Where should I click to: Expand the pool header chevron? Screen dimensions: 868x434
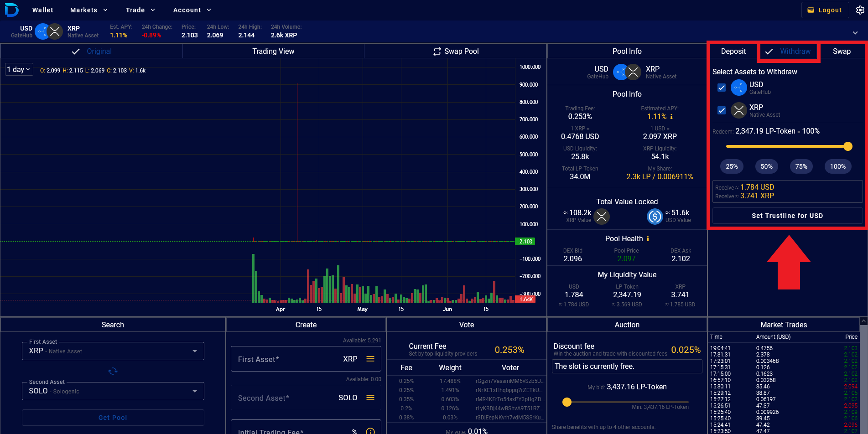pos(855,33)
